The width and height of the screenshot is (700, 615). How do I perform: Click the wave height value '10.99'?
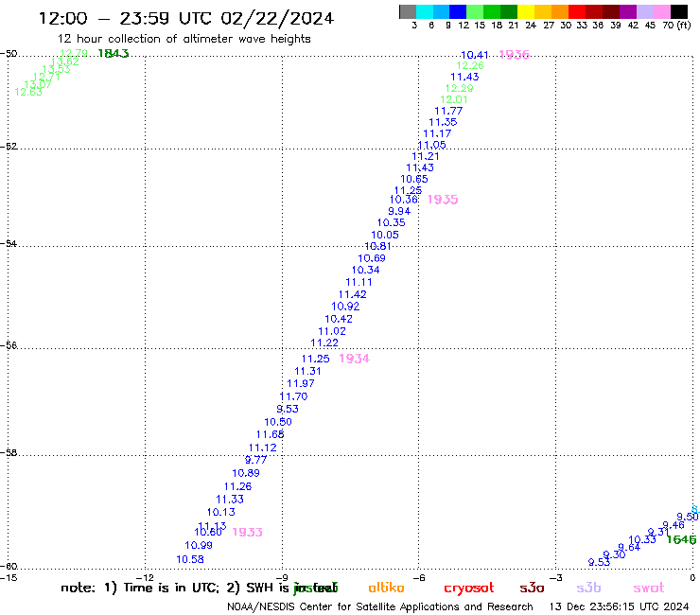tap(199, 545)
